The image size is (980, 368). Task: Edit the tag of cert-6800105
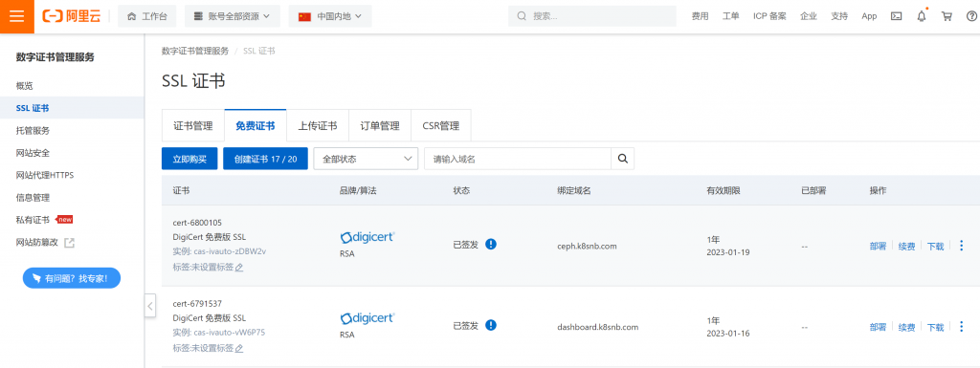pos(239,267)
